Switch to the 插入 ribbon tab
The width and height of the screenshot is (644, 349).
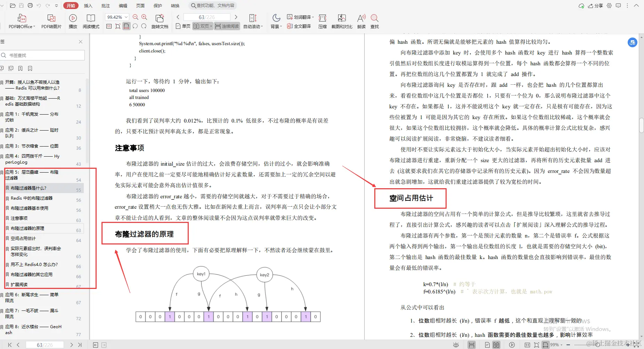88,5
